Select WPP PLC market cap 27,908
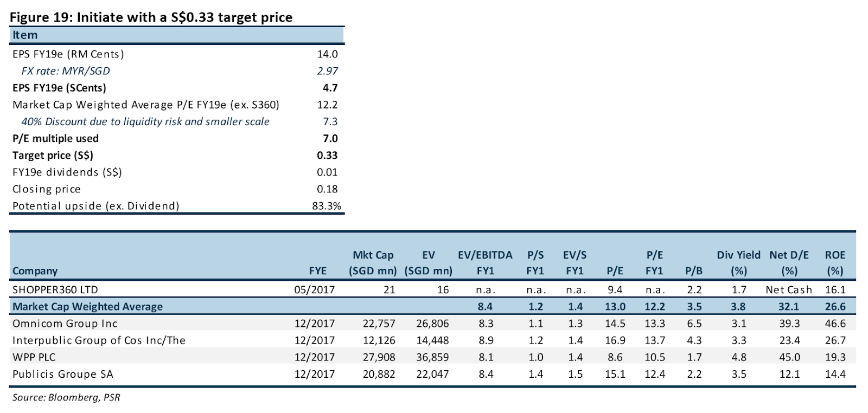 point(379,357)
